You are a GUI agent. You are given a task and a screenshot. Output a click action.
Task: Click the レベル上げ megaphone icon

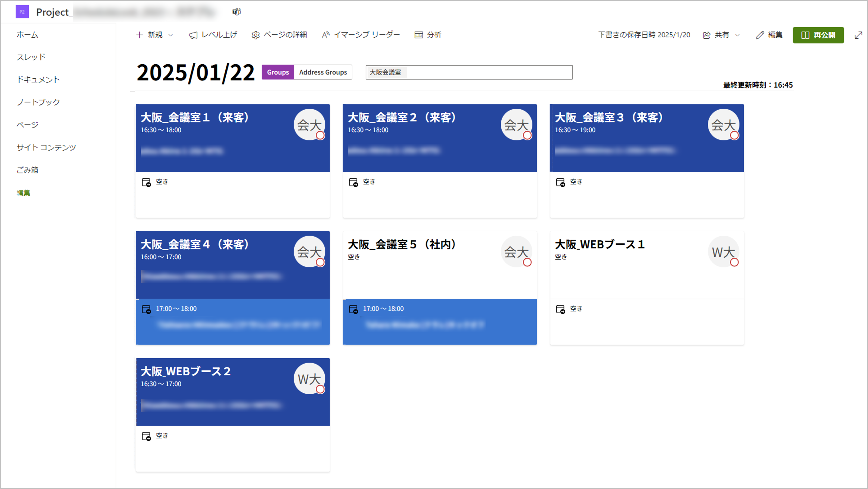193,35
